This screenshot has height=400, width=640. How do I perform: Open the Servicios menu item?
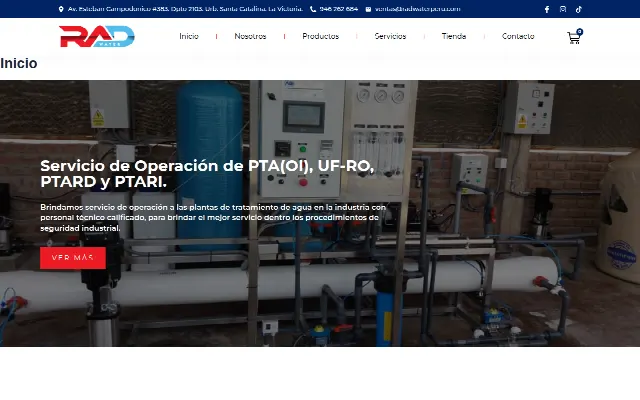coord(390,36)
